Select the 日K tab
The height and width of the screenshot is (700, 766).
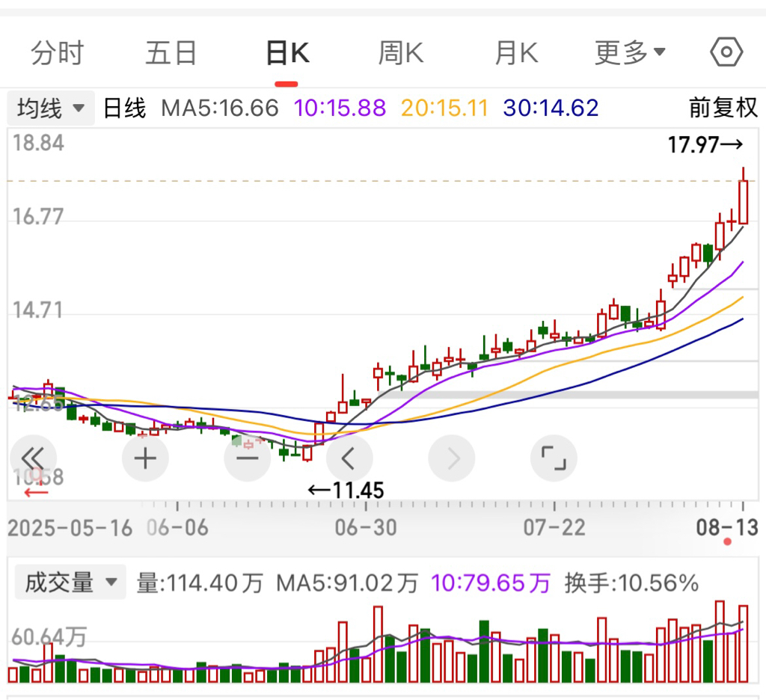click(x=288, y=52)
